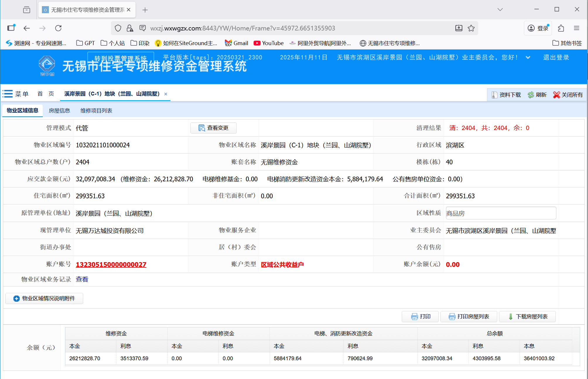Click the 刷新 refresh icon above the tabs

pyautogui.click(x=531, y=95)
